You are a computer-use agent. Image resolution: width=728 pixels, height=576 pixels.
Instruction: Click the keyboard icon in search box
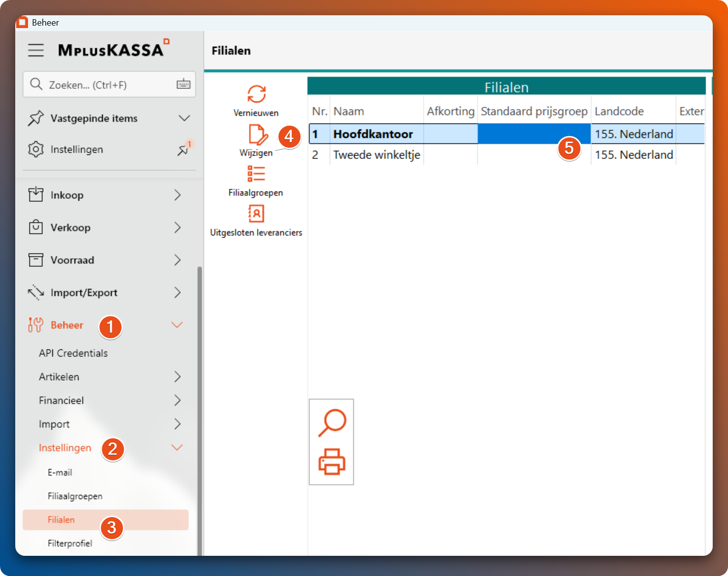coord(183,84)
